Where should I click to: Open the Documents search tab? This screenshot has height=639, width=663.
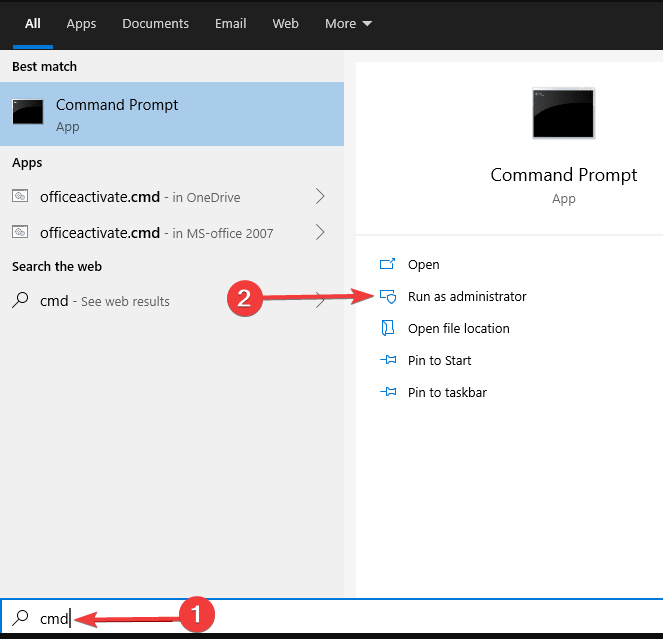pos(155,24)
